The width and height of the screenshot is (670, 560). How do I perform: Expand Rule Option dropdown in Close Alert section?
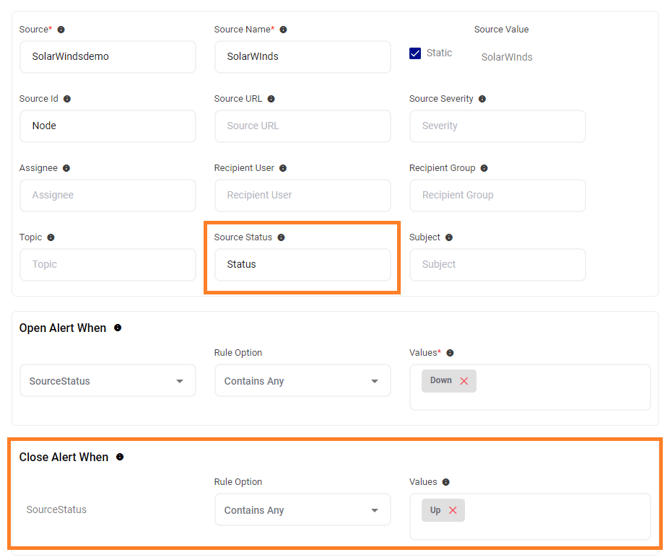click(302, 510)
